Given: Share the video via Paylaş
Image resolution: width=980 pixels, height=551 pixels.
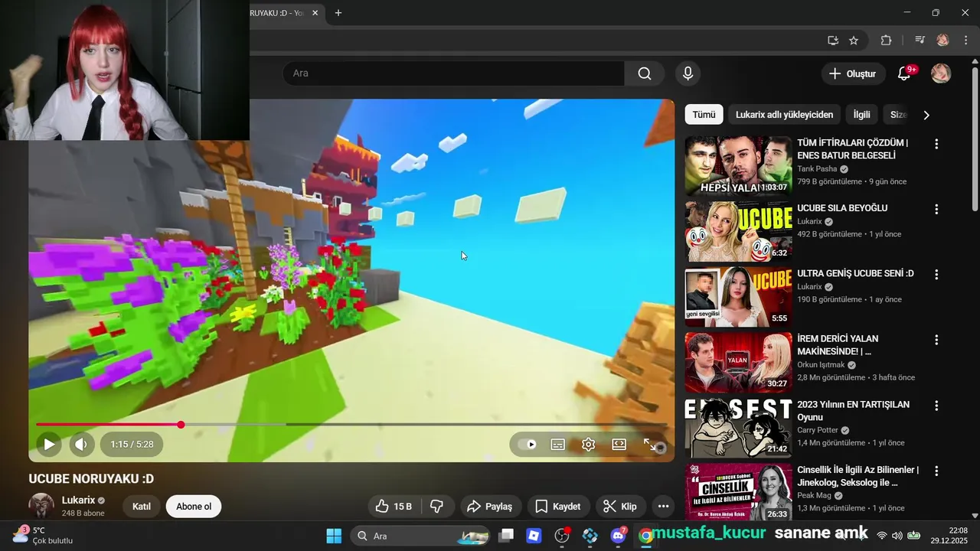Looking at the screenshot, I should point(490,507).
